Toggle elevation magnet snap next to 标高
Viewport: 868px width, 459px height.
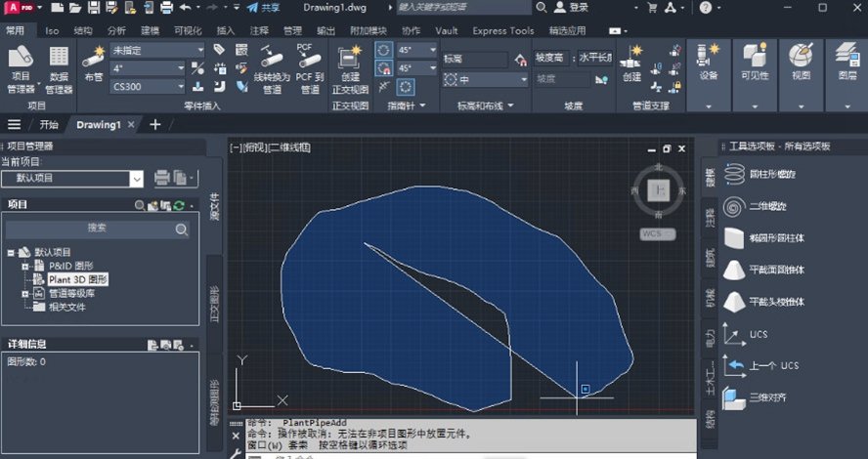pyautogui.click(x=520, y=60)
